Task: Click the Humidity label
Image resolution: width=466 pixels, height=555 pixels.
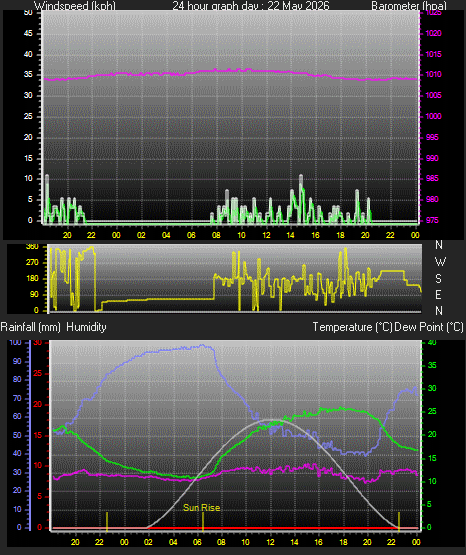Action: [x=86, y=327]
